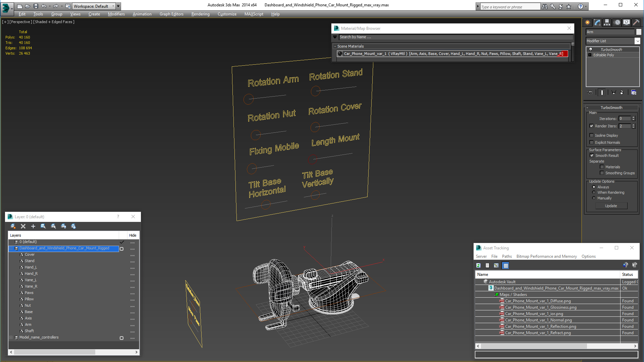Click Create New Layer icon in Layer dialog
Viewport: 644px width, 362px height.
pyautogui.click(x=13, y=226)
